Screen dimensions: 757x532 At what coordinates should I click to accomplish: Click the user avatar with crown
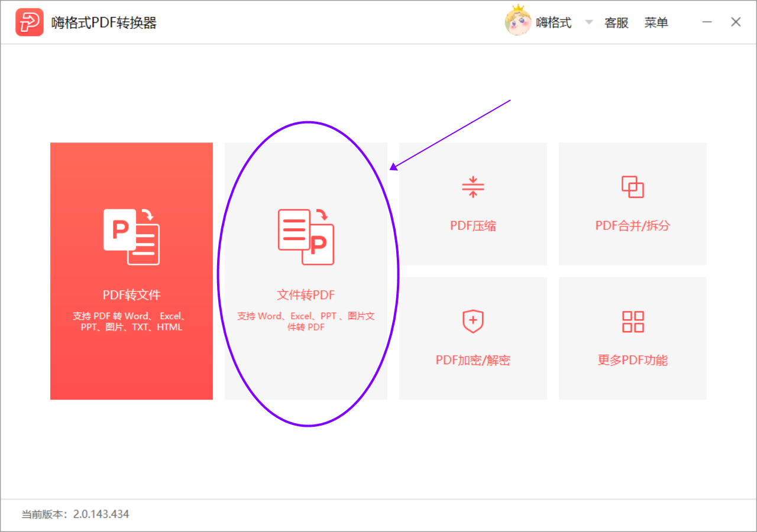point(517,20)
